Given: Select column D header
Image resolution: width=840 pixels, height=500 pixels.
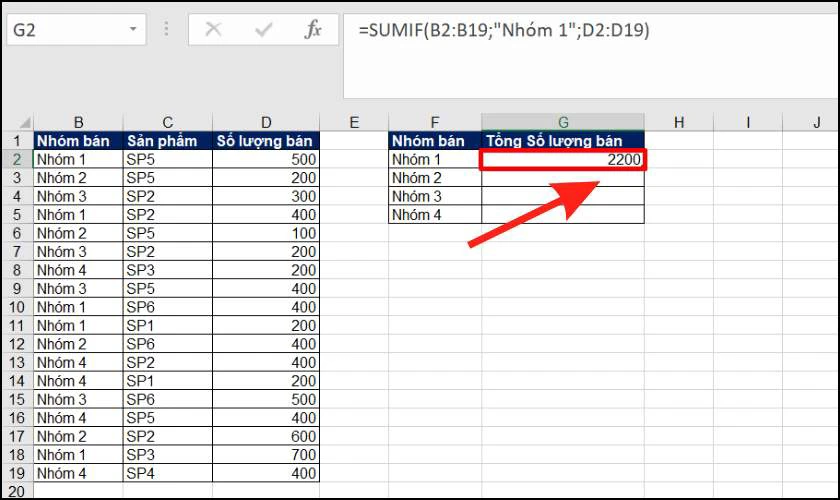Looking at the screenshot, I should (x=266, y=122).
